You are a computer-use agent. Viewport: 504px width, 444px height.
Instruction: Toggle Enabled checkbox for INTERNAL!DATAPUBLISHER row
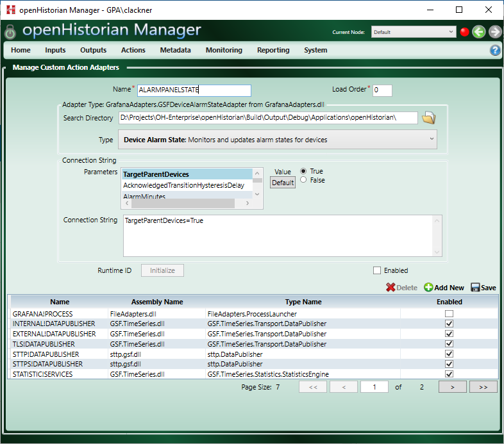pyautogui.click(x=449, y=324)
